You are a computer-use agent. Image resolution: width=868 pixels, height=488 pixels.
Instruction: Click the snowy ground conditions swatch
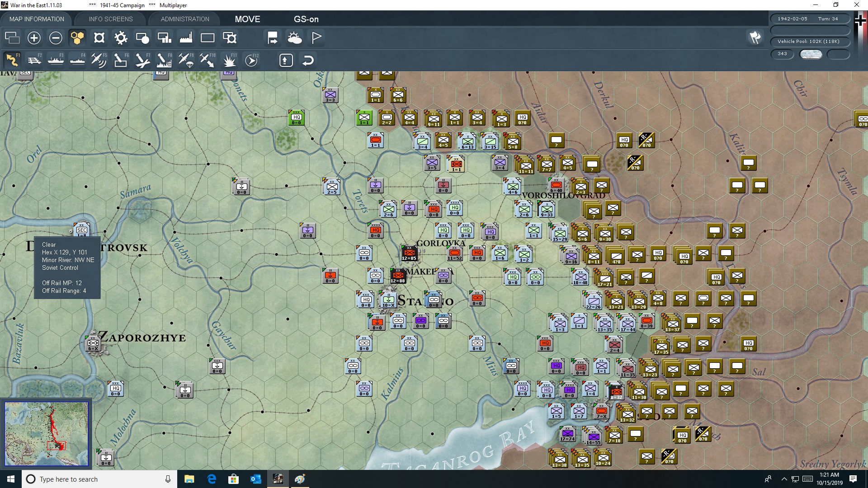click(811, 54)
